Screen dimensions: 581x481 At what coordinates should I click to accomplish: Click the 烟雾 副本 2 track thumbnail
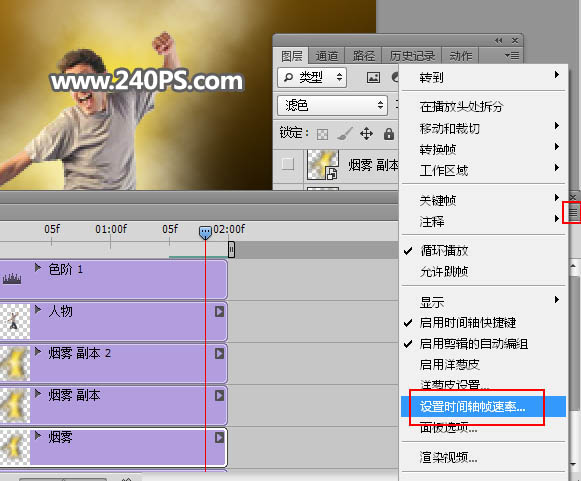[15, 363]
